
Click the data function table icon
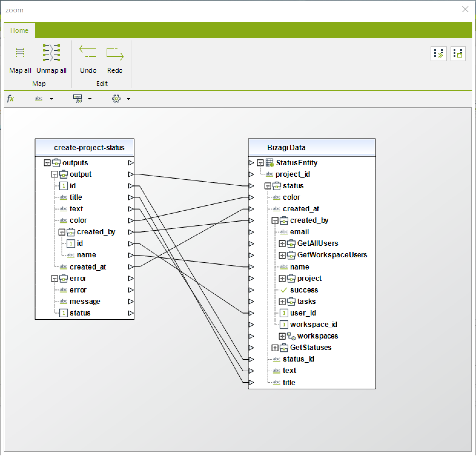78,99
